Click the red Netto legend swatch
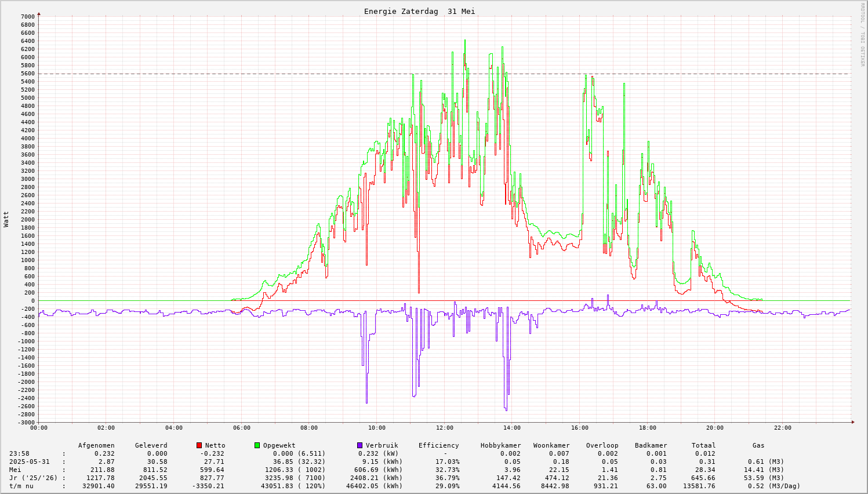The width and height of the screenshot is (868, 494). click(x=199, y=445)
